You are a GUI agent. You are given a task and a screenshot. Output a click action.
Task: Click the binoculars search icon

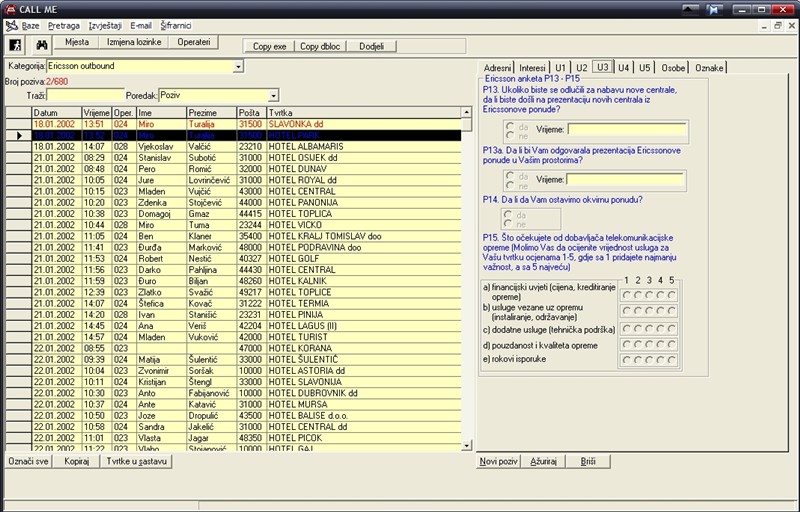[41, 45]
